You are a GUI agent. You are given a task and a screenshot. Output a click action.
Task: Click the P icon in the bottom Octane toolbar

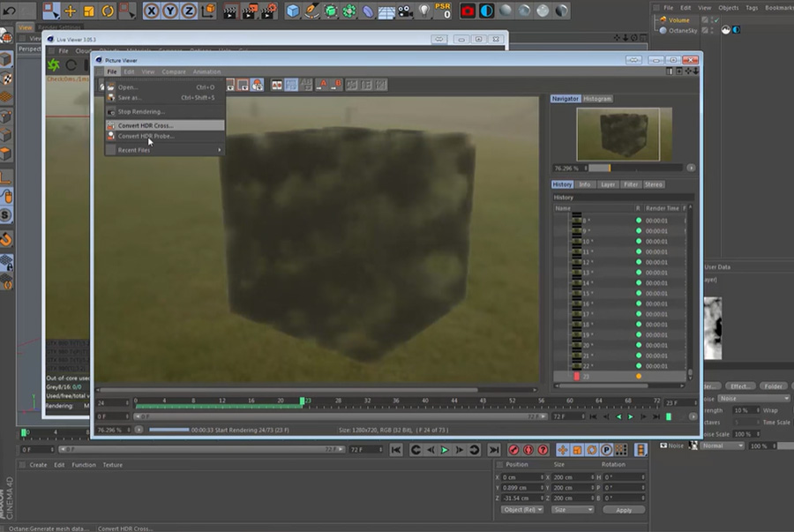pos(607,450)
